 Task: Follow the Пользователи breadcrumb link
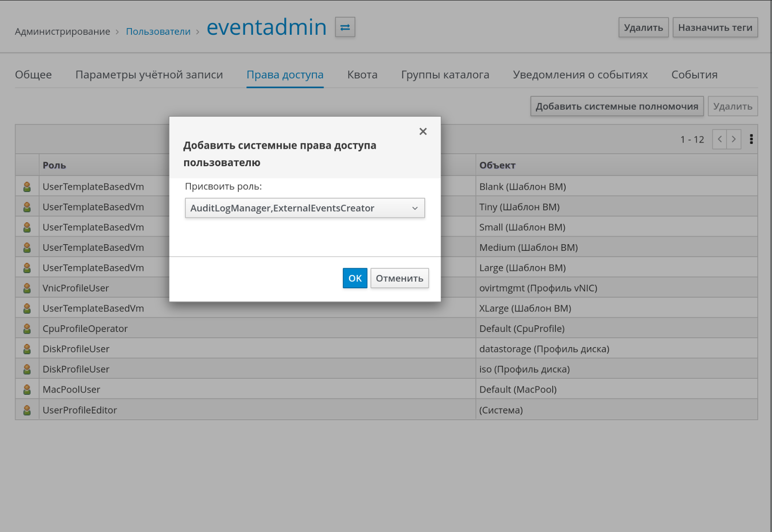point(158,32)
